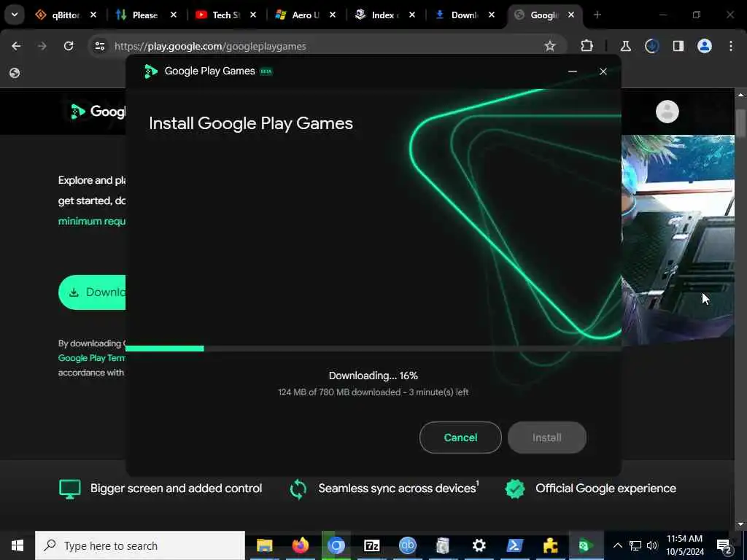Click the page vertical scrollbar thumb
This screenshot has width=747, height=560.
(740, 122)
